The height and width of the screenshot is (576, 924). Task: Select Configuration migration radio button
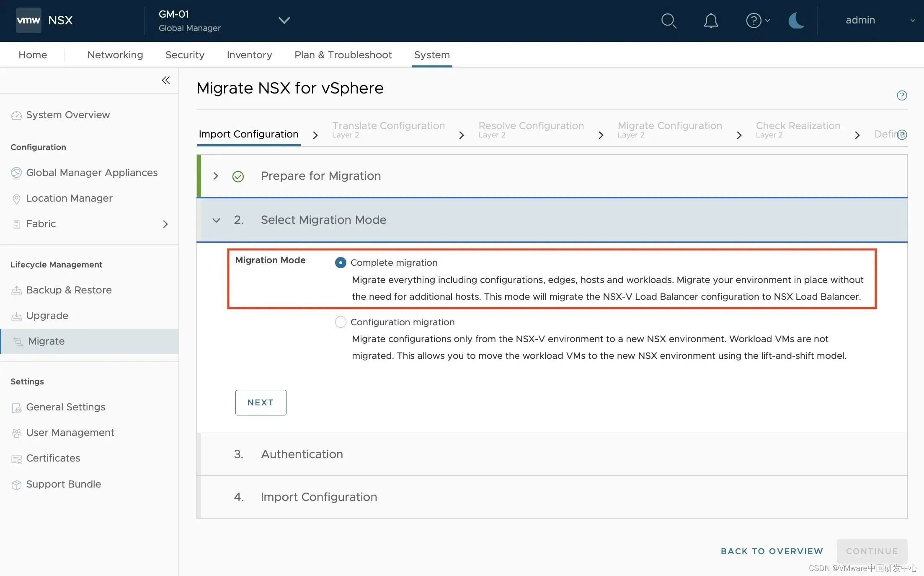[341, 322]
